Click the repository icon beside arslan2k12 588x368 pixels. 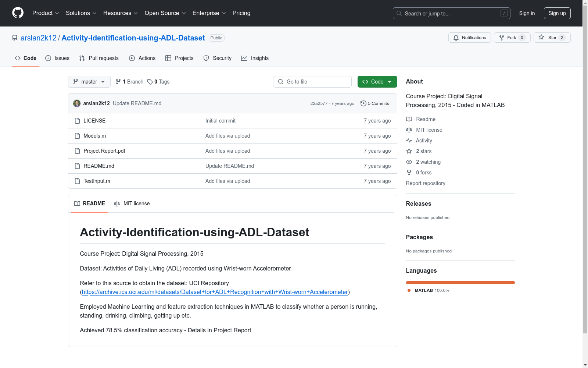(15, 38)
